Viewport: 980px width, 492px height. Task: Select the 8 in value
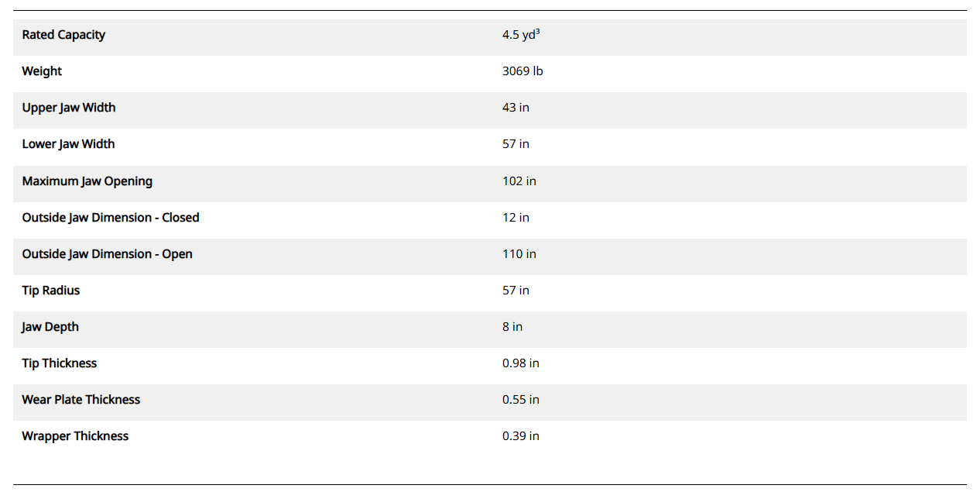click(512, 327)
